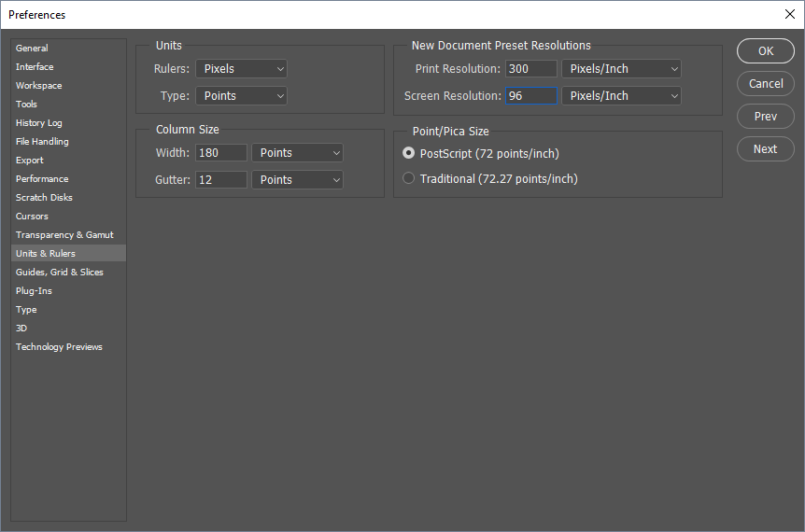Click the OK button
This screenshot has height=532, width=805.
click(765, 51)
